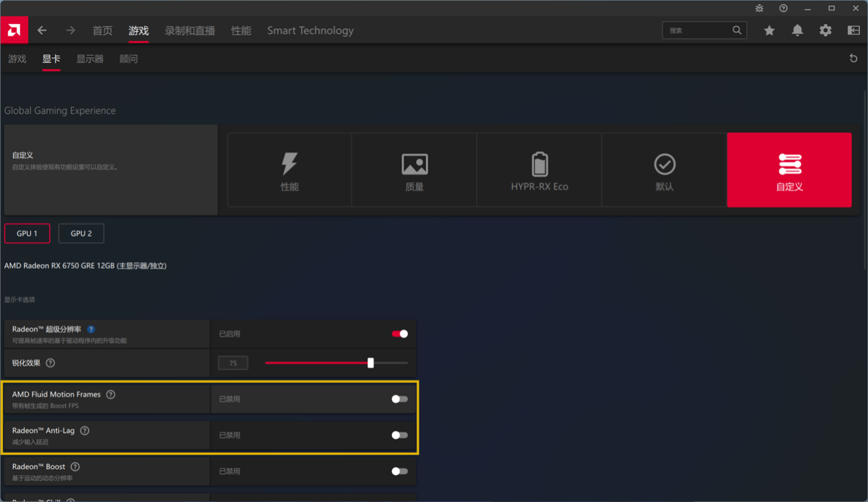Open the 首页 tab
The width and height of the screenshot is (868, 502).
pyautogui.click(x=103, y=31)
